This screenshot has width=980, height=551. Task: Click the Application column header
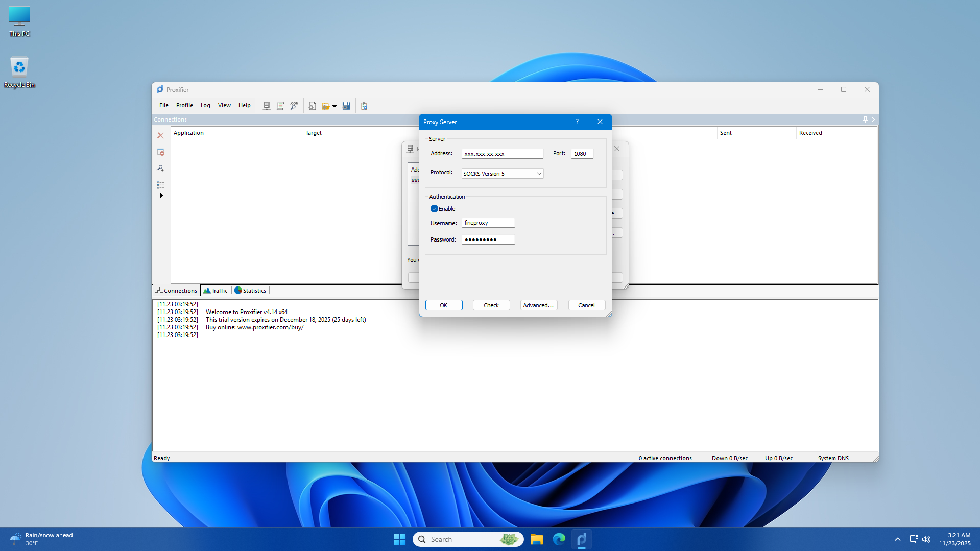[x=236, y=133]
